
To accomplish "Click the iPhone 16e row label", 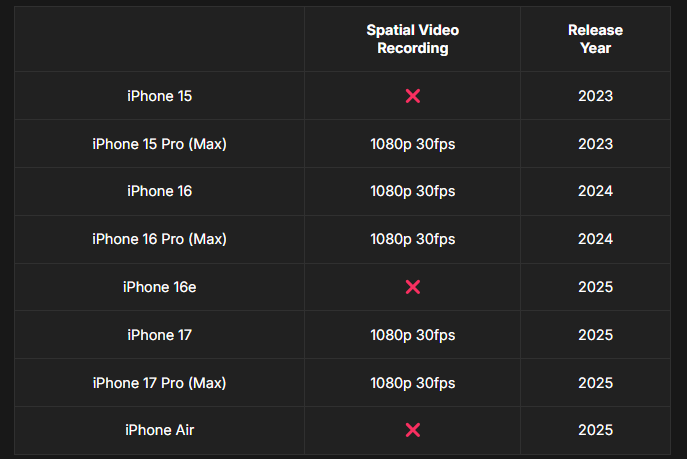I will [x=159, y=287].
